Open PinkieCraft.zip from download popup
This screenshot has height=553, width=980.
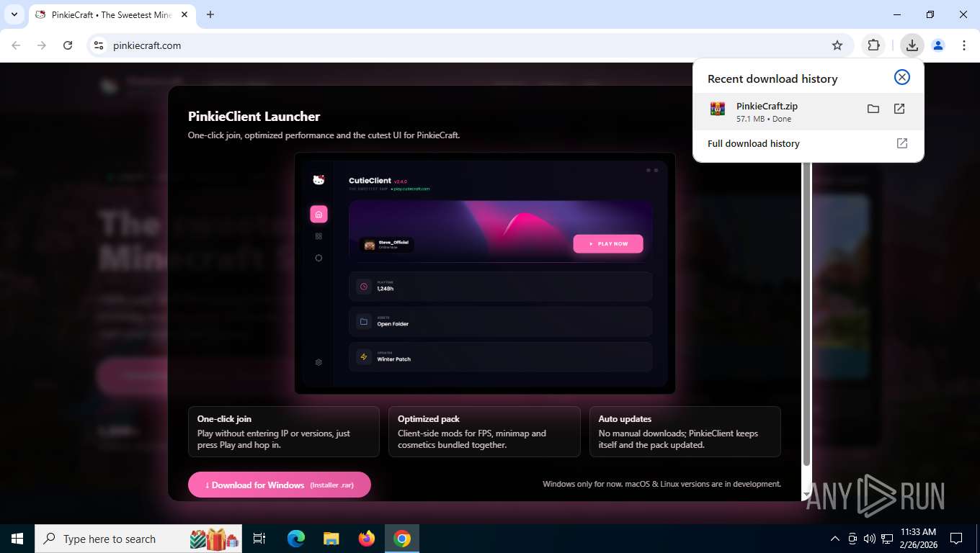pyautogui.click(x=899, y=109)
